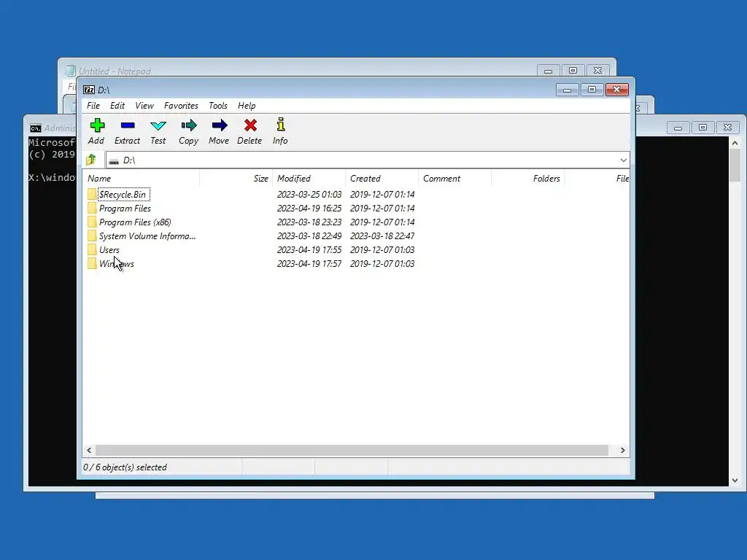The height and width of the screenshot is (560, 747).
Task: Click modified date 2023-04-19 17:57
Action: (x=309, y=263)
